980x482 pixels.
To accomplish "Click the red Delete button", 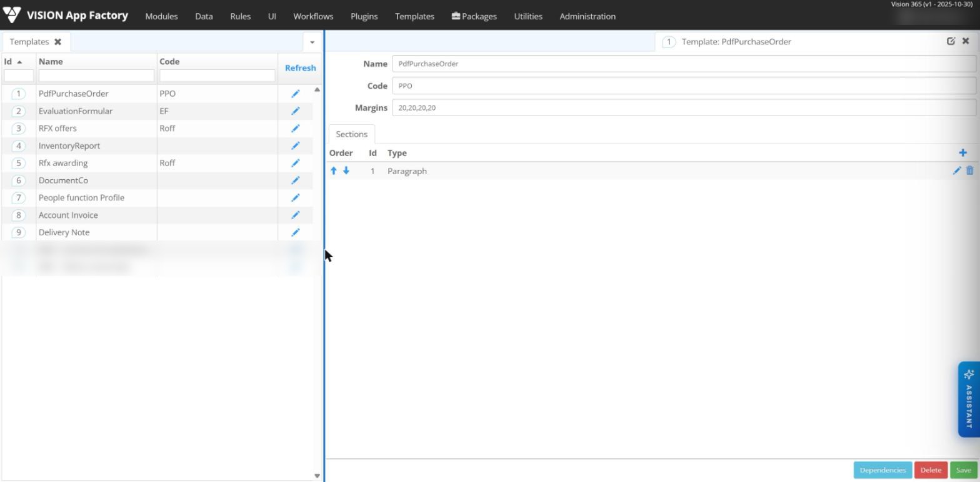I will point(931,470).
